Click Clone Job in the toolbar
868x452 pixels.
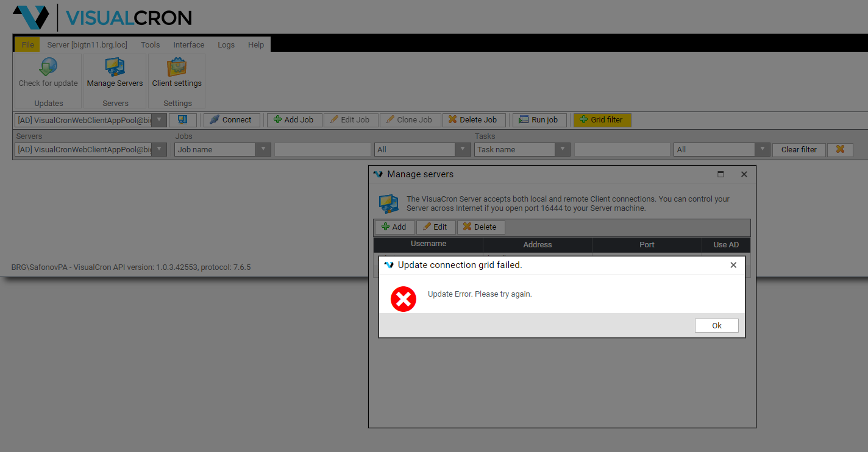(x=410, y=119)
